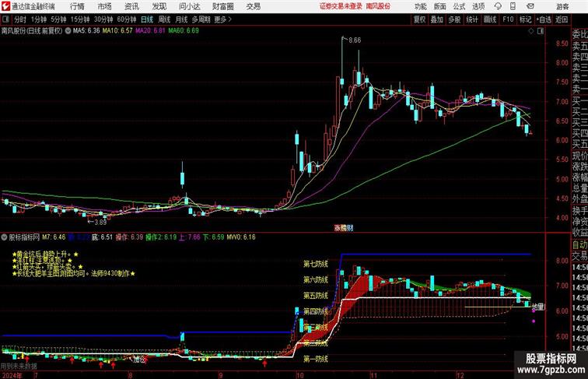This screenshot has width=588, height=379.
Task: Switch to 月线 monthly period tab
Action: tap(181, 19)
